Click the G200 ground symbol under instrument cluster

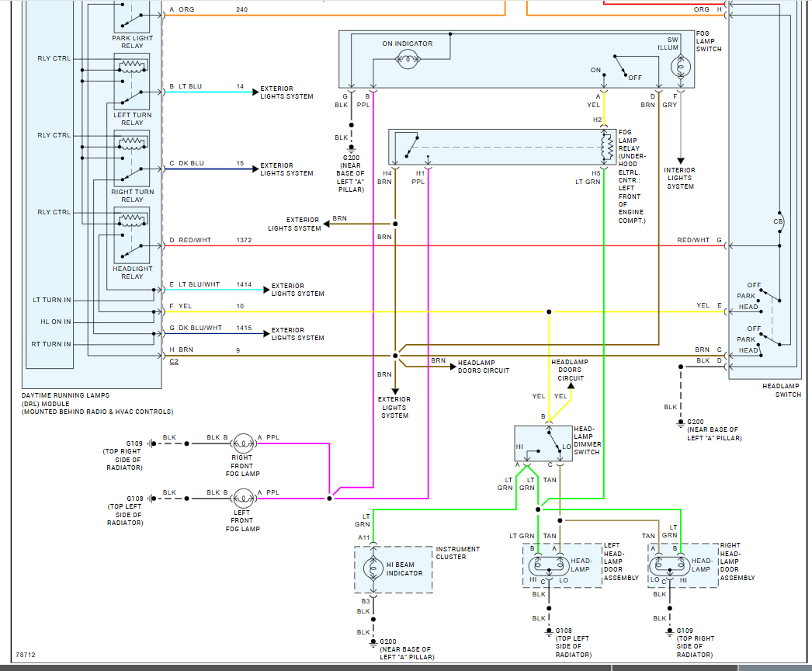[373, 643]
